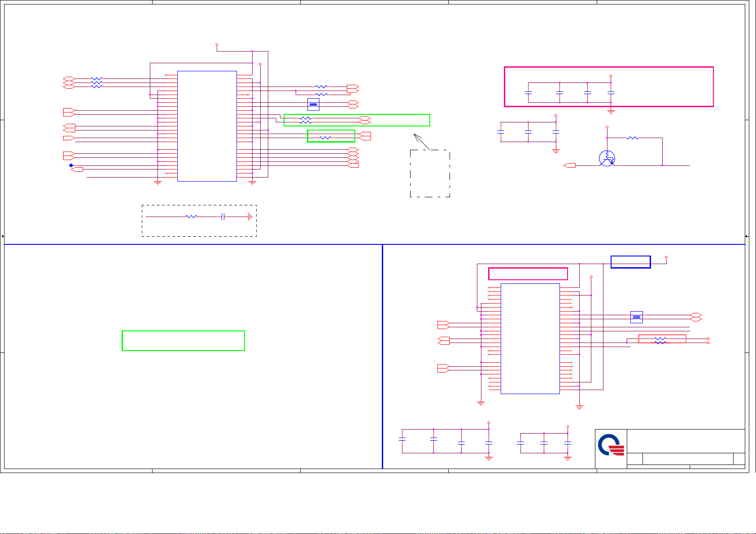Select the empty green box in lower-left panel
The height and width of the screenshot is (534, 756).
click(183, 341)
